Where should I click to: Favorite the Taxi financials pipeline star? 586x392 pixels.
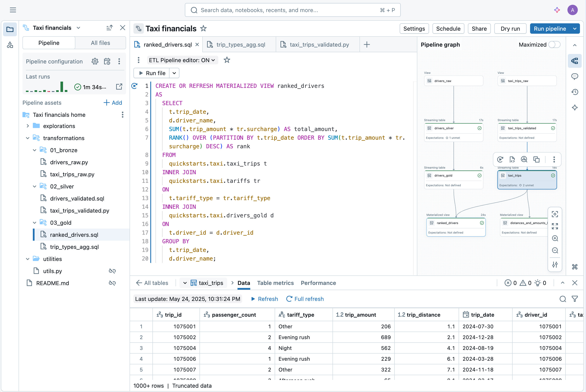click(x=203, y=28)
